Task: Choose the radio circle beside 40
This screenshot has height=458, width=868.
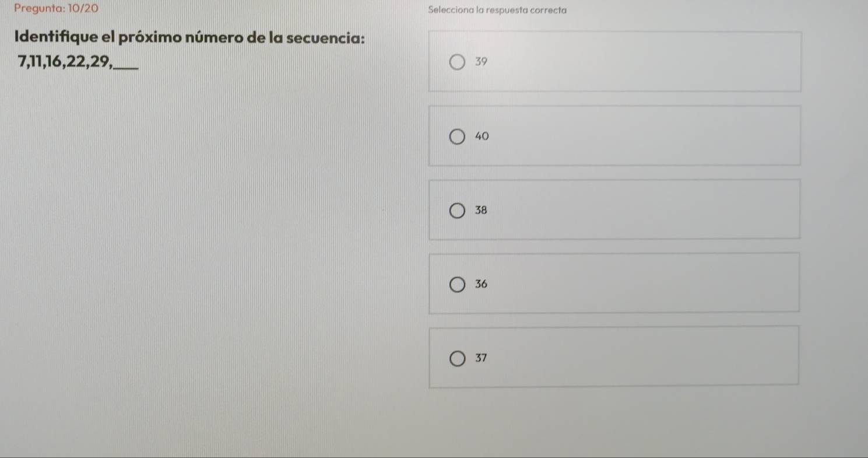Action: 458,137
